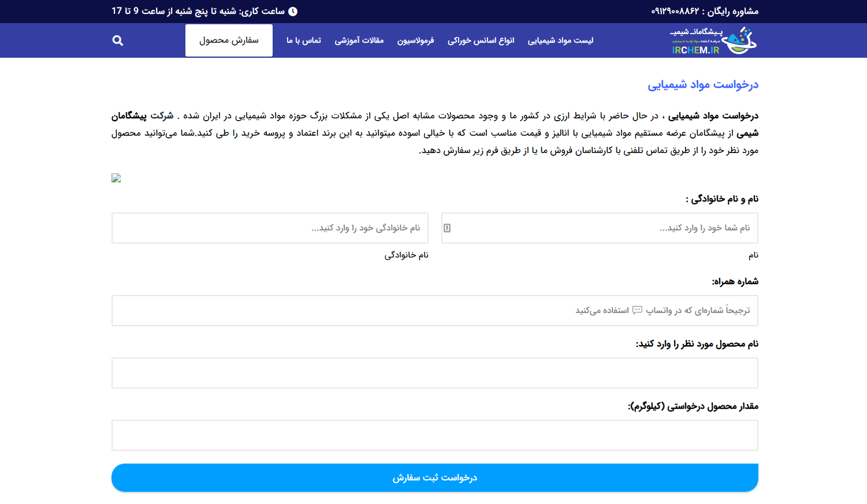Open the انواع اسانس خوراکی menu item
Viewport: 867px width, 504px height.
(481, 40)
